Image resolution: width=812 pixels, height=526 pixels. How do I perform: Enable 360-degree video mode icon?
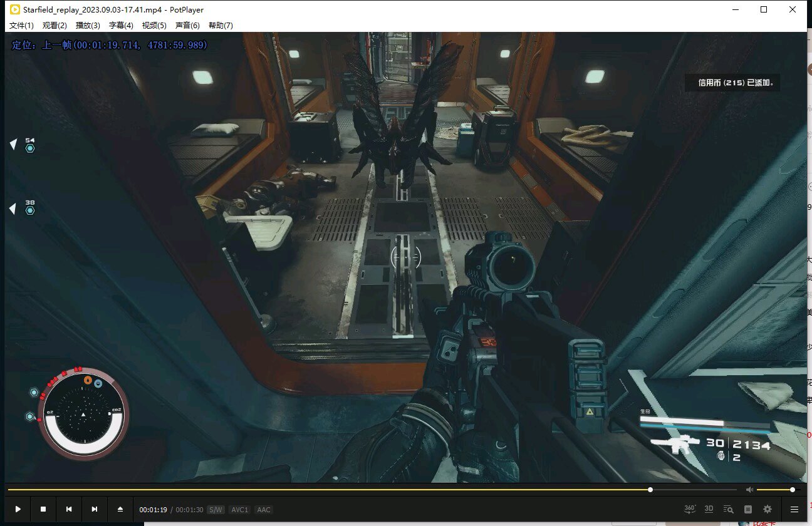(690, 509)
